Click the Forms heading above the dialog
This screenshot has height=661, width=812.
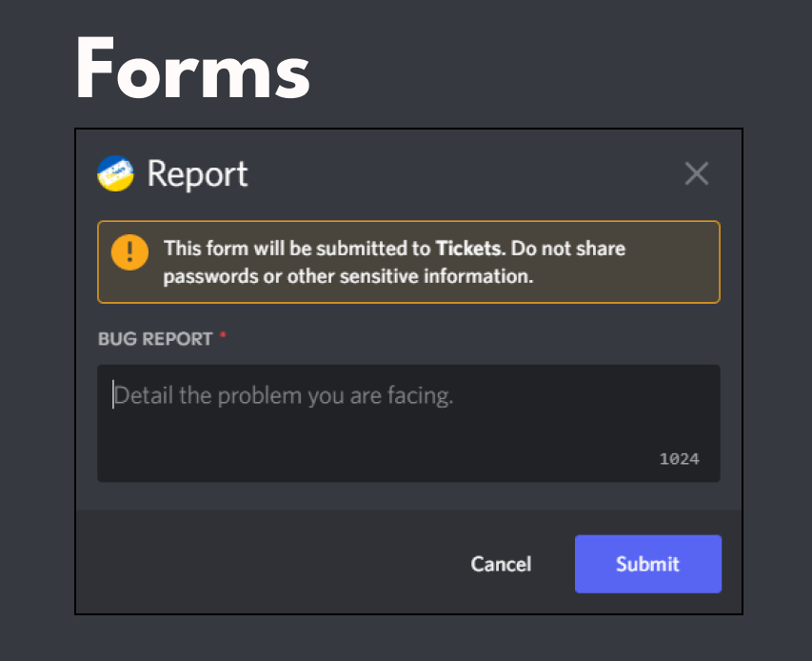pos(191,67)
